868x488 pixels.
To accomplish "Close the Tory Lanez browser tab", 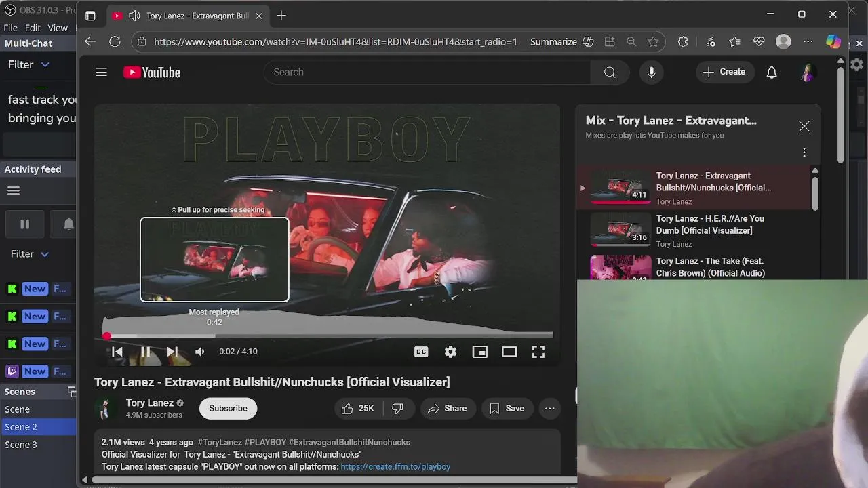I will point(258,16).
